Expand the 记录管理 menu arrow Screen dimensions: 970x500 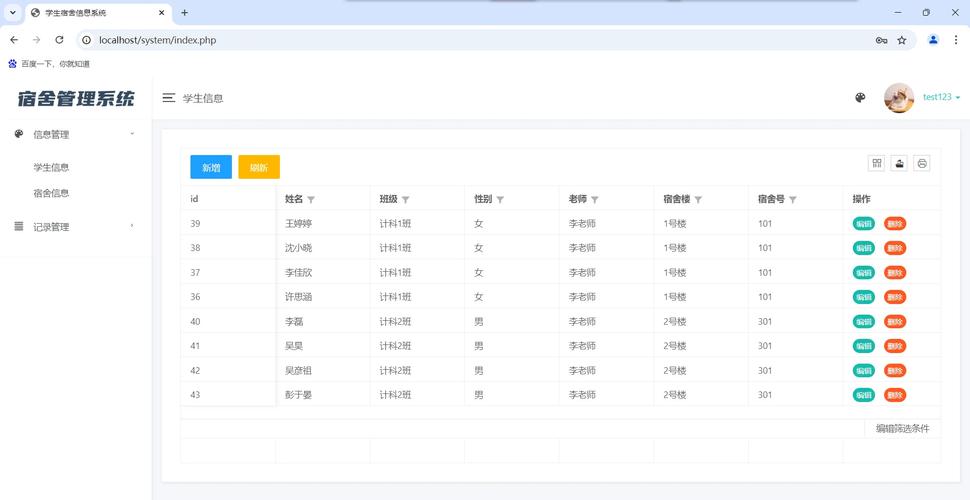(x=132, y=226)
